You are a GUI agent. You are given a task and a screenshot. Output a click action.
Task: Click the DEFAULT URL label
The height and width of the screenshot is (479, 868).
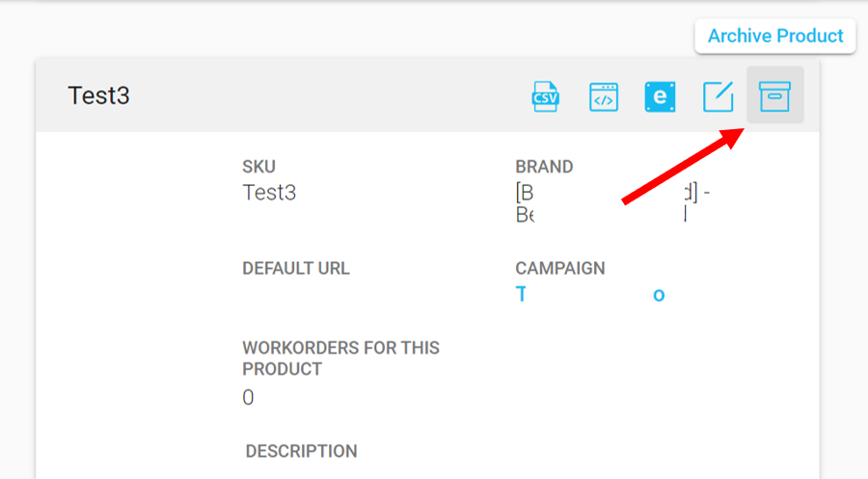(296, 268)
